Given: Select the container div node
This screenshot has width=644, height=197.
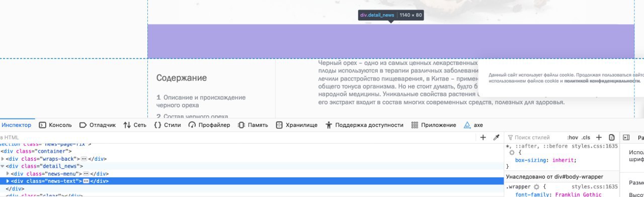Looking at the screenshot, I should [x=36, y=151].
